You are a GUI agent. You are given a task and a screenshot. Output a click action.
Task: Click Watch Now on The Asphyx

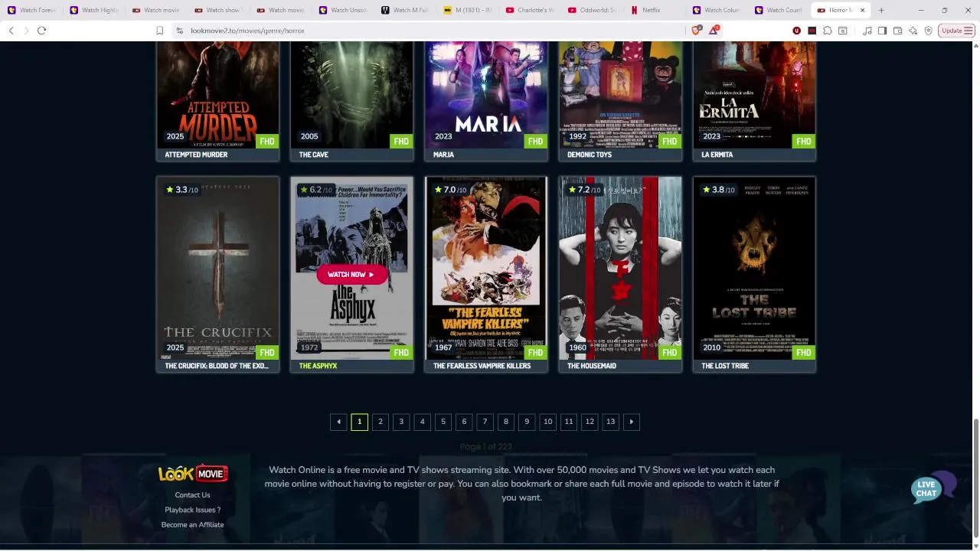point(351,274)
